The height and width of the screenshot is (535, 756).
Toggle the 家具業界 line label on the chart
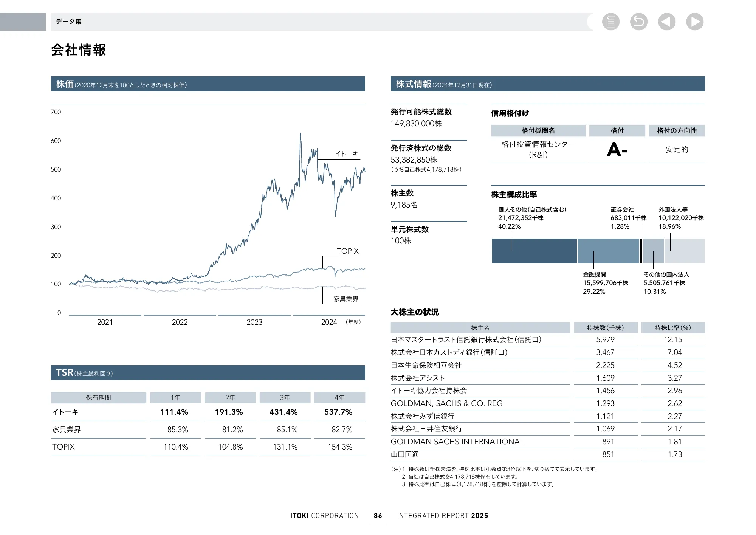point(346,298)
